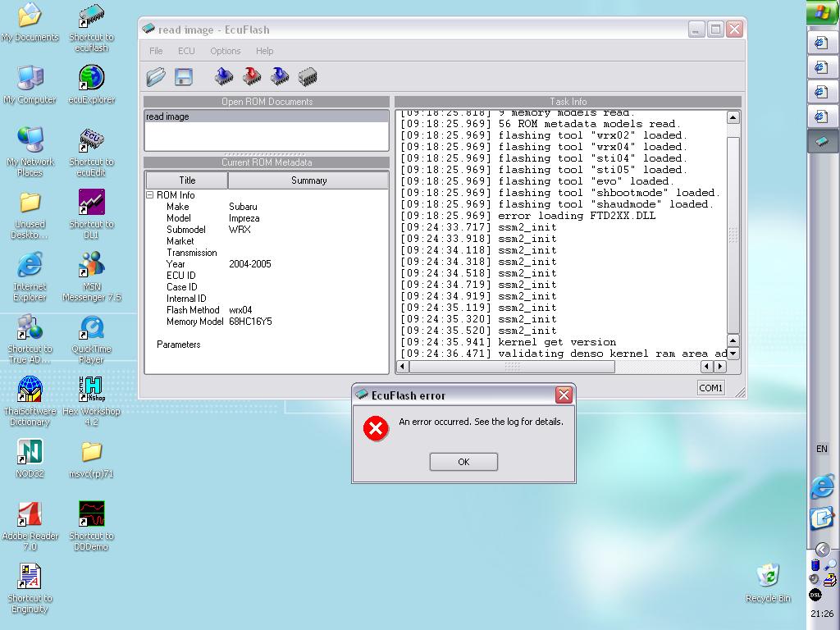Click the read from ECU chip icon

(224, 76)
